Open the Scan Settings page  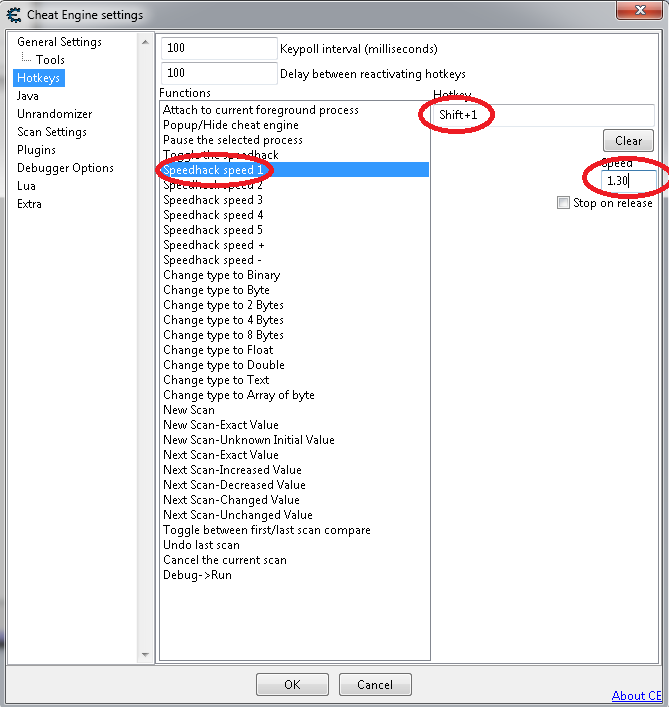52,132
